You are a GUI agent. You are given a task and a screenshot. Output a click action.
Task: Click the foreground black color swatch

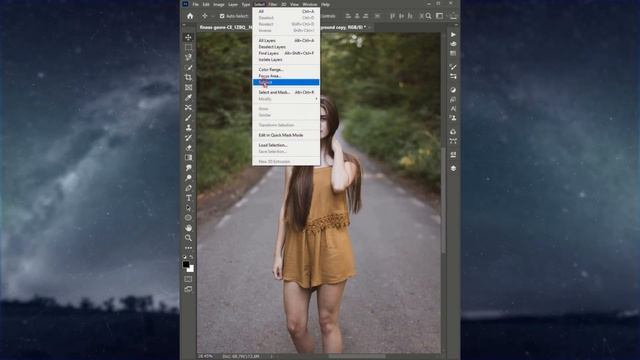[186, 264]
